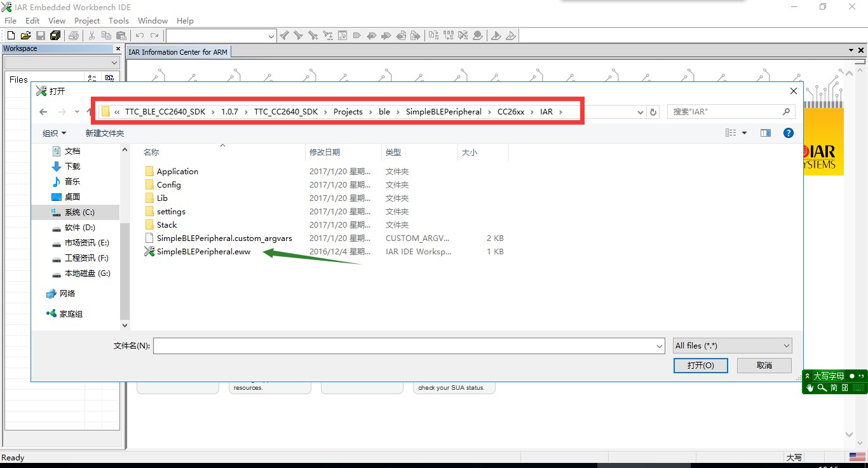The image size is (868, 468).
Task: Click the Undo toolbar icon
Action: coord(140,36)
